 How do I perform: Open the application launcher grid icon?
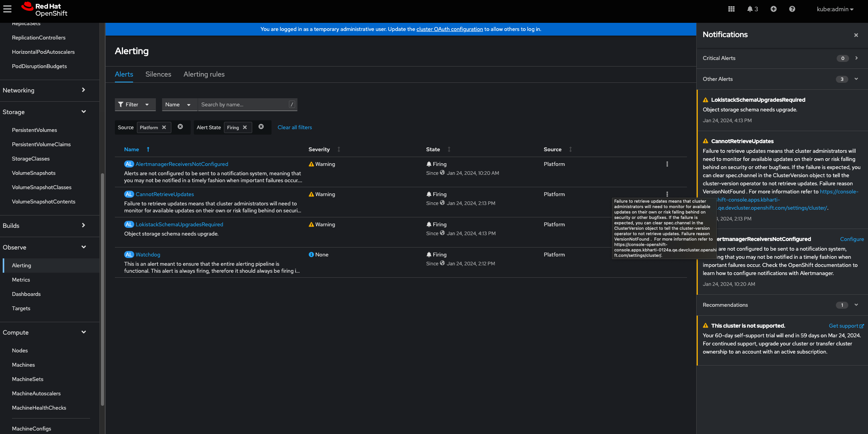(x=731, y=9)
